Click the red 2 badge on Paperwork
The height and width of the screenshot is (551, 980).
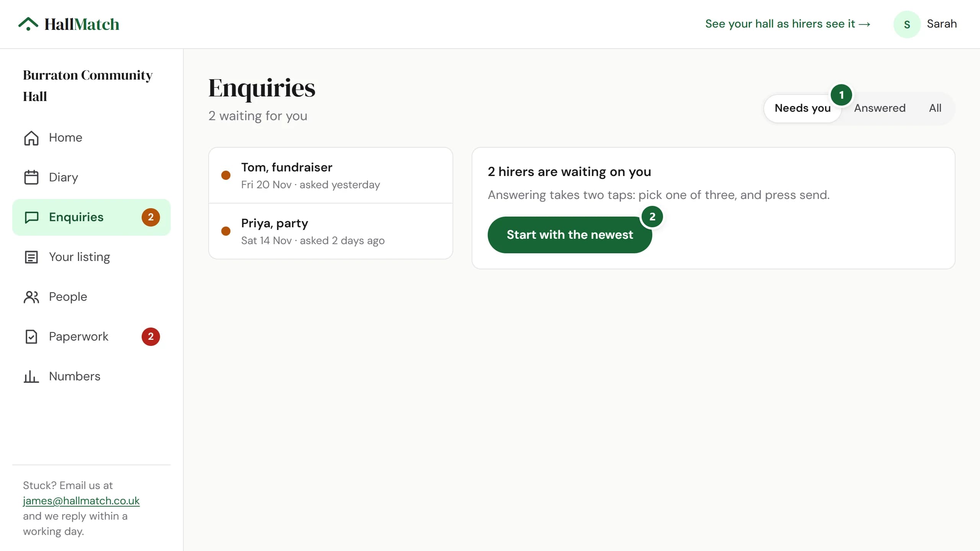click(x=151, y=337)
